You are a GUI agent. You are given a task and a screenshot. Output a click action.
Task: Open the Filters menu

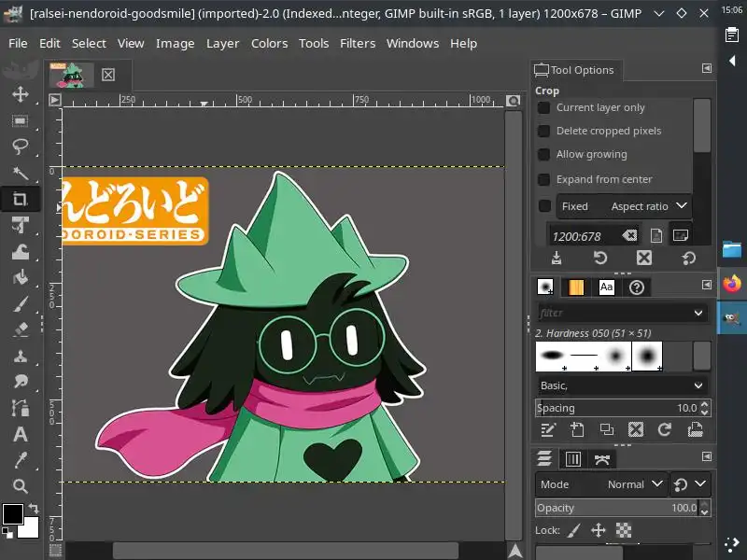tap(358, 43)
